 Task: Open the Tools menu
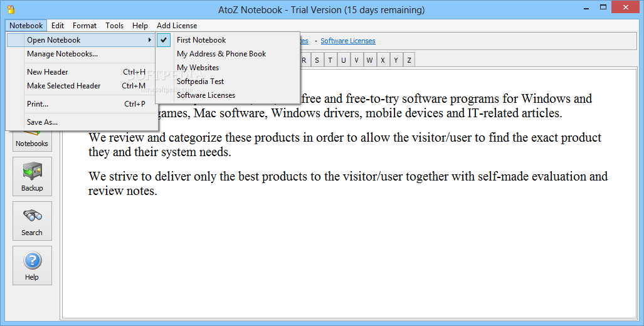(x=114, y=26)
